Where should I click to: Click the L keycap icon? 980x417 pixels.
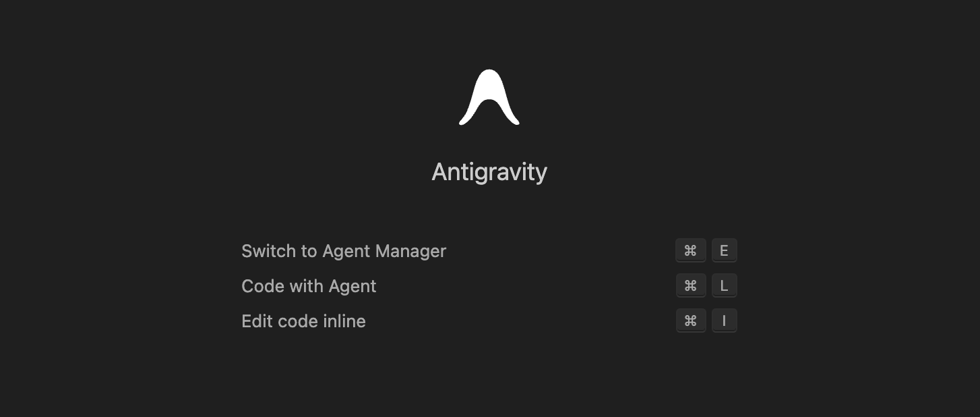click(724, 286)
